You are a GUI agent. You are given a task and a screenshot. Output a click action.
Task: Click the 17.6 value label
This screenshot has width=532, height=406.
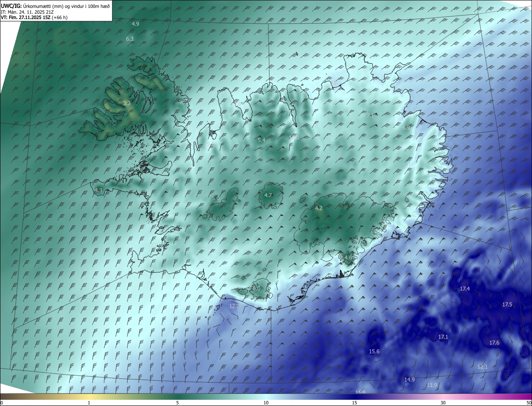[x=494, y=343]
